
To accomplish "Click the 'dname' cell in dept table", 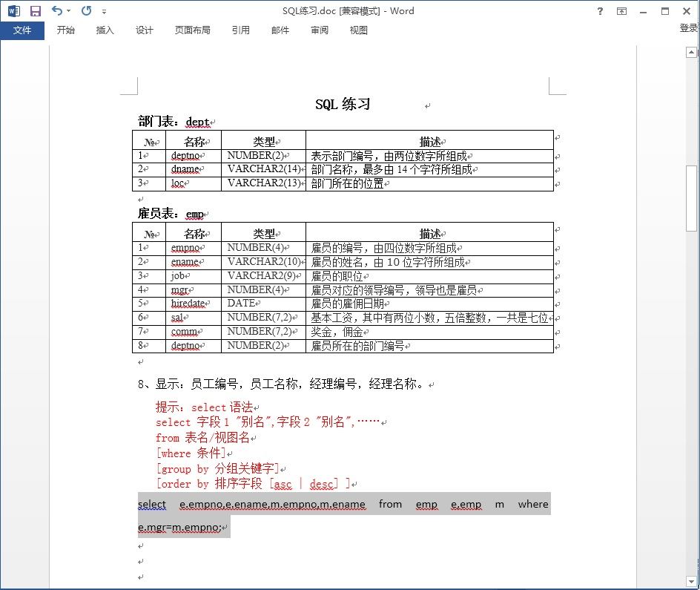I will click(194, 169).
